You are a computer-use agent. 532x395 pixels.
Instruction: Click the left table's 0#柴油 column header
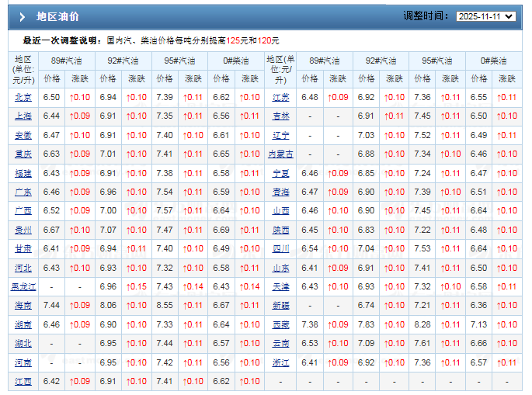pos(236,61)
